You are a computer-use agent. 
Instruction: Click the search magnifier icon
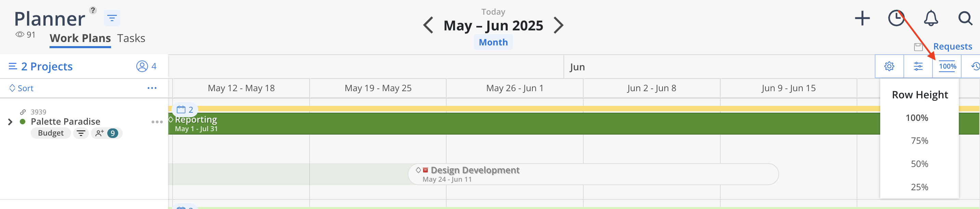click(965, 18)
